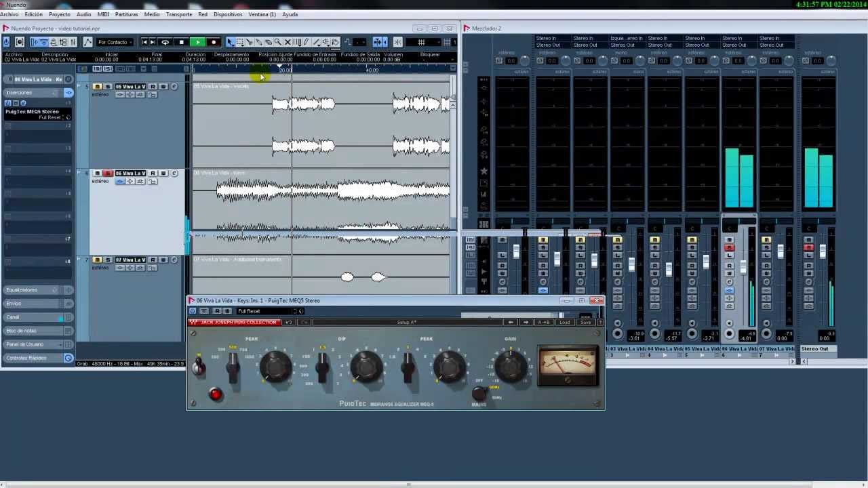Disable Solo on 06 Viva La Vida track

[x=107, y=174]
